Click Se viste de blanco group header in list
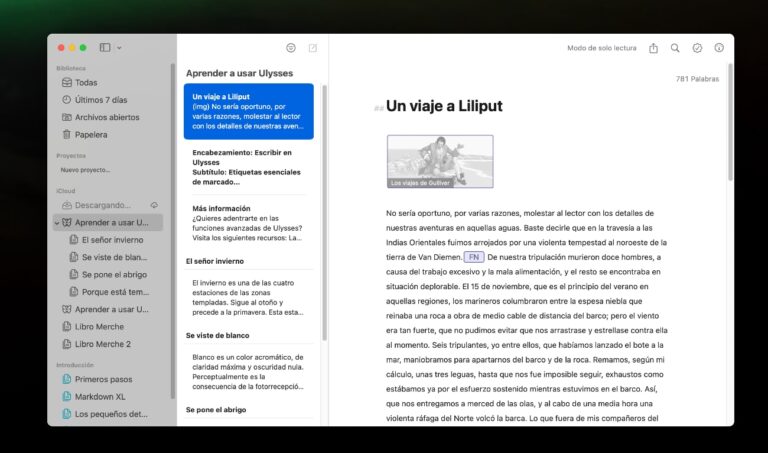This screenshot has width=768, height=453. click(217, 335)
